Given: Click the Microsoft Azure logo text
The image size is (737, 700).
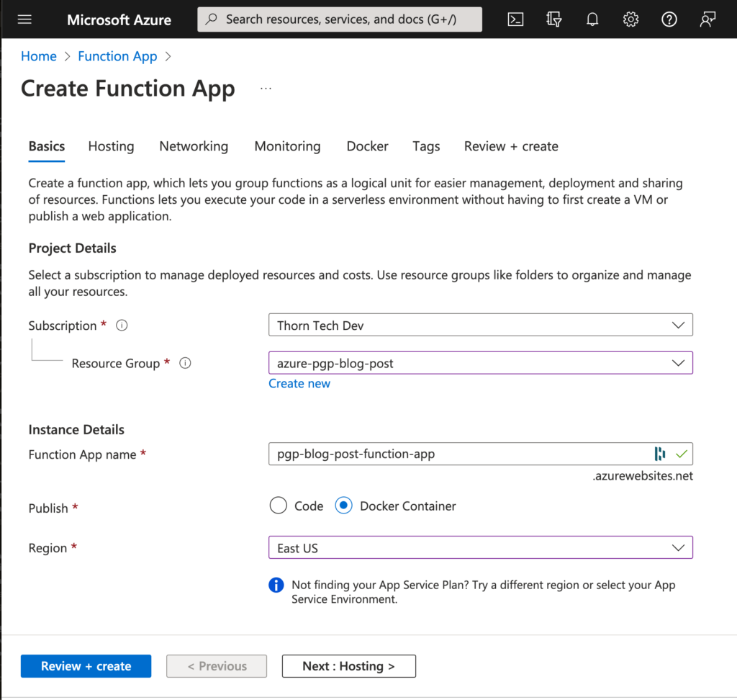Looking at the screenshot, I should click(x=119, y=19).
